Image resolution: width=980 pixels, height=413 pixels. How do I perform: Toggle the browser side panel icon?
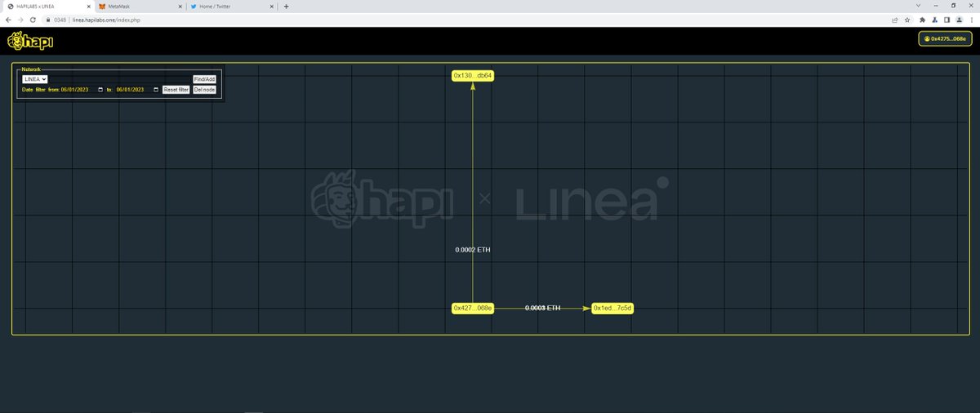[x=947, y=20]
